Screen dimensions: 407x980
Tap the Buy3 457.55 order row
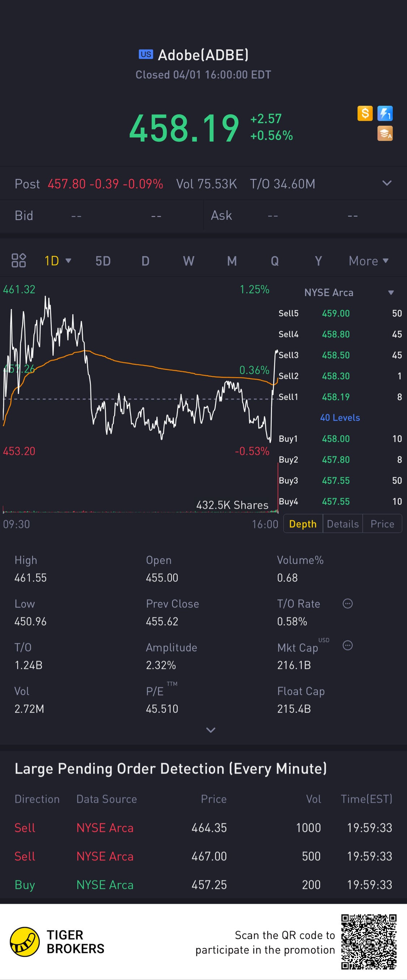click(x=340, y=481)
